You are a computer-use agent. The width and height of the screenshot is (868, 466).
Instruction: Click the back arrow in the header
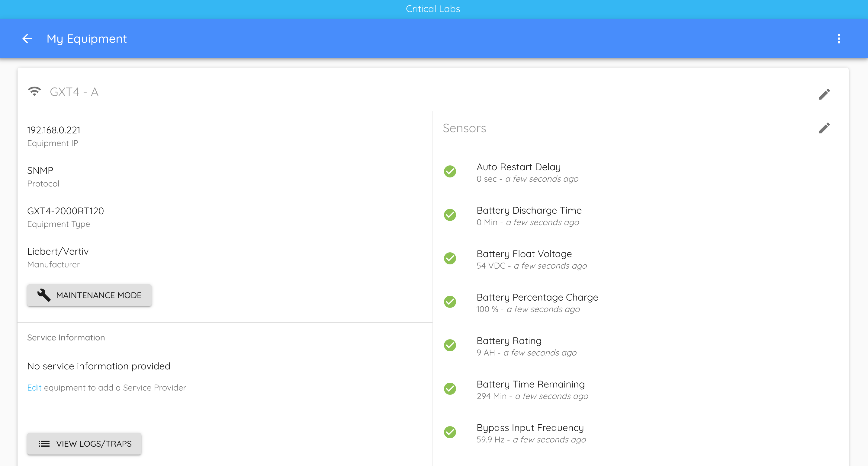point(27,39)
